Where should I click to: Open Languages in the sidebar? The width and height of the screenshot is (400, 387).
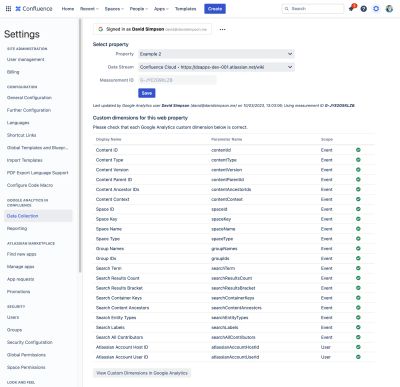[x=18, y=123]
